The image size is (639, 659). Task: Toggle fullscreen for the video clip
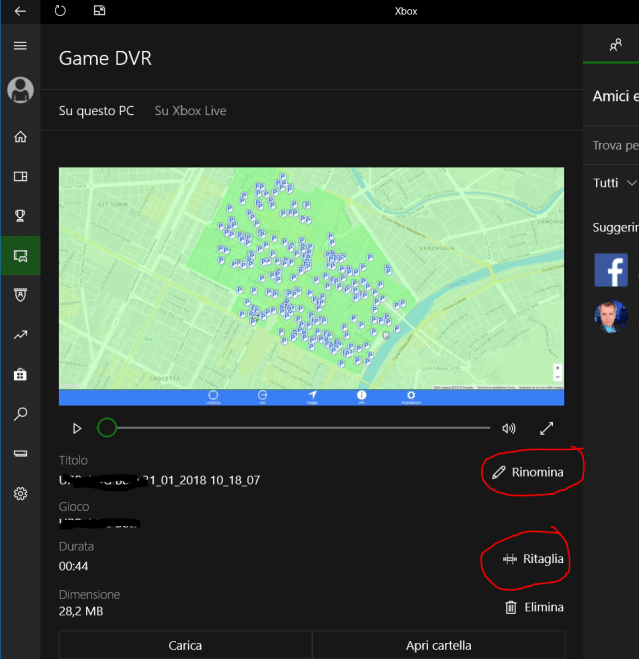click(x=546, y=428)
